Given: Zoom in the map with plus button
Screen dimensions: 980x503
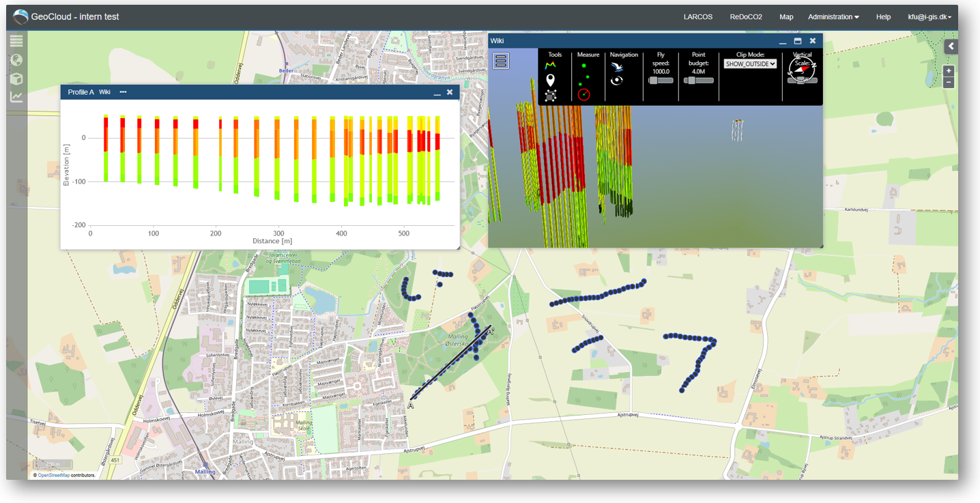Looking at the screenshot, I should pyautogui.click(x=948, y=71).
